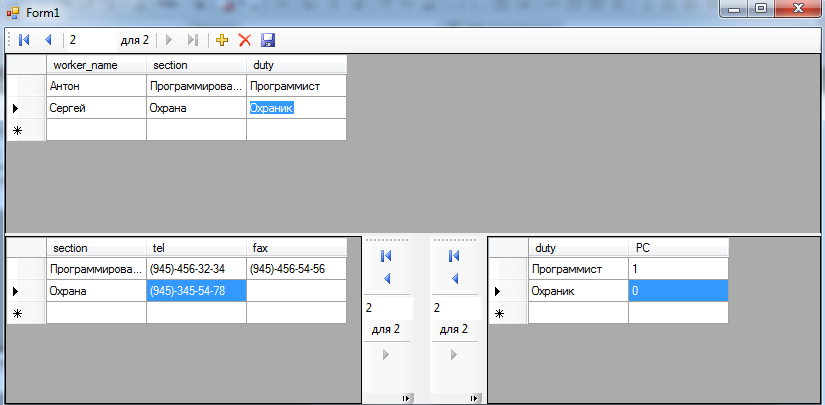Image resolution: width=825 pixels, height=405 pixels.
Task: Add a new record with plus icon
Action: (222, 40)
